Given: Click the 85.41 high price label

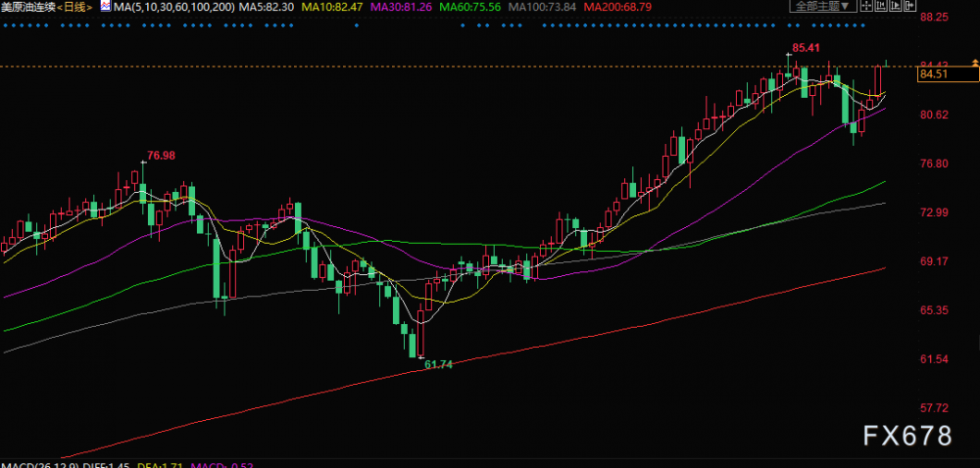Looking at the screenshot, I should [806, 47].
